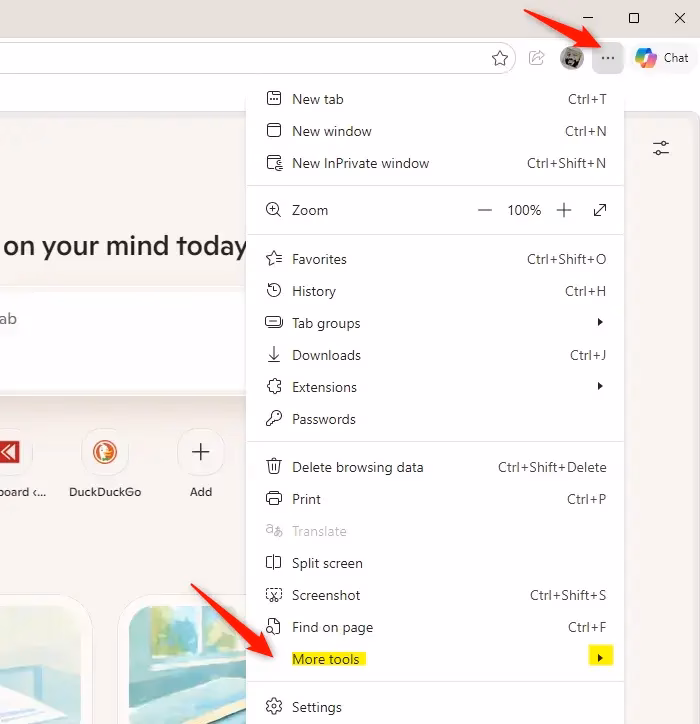
Task: Increase zoom with the plus button
Action: pyautogui.click(x=564, y=211)
